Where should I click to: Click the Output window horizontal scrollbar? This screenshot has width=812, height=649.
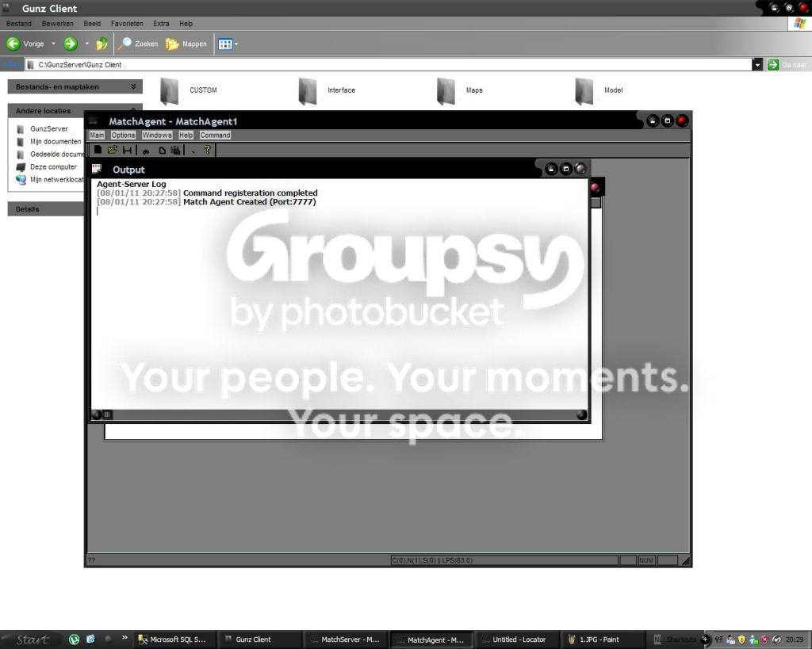[x=339, y=414]
